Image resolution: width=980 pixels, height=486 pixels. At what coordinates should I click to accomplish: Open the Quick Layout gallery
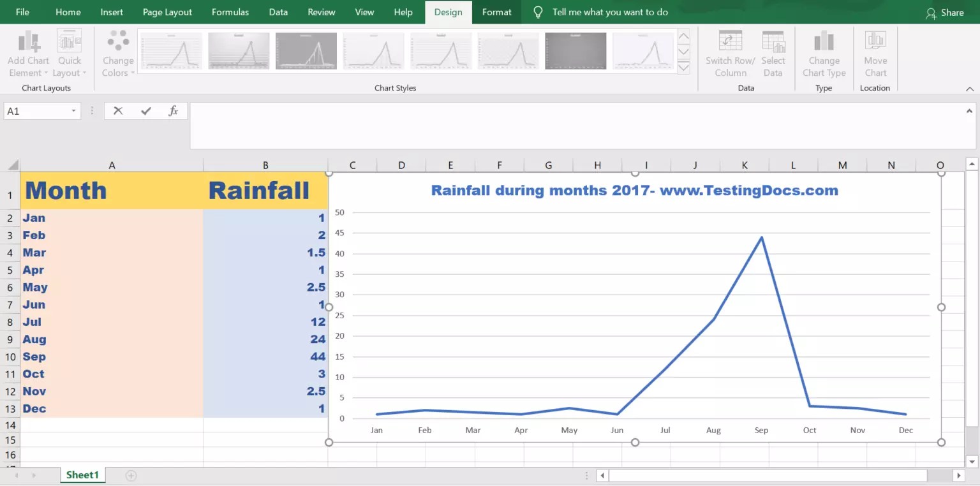point(70,53)
